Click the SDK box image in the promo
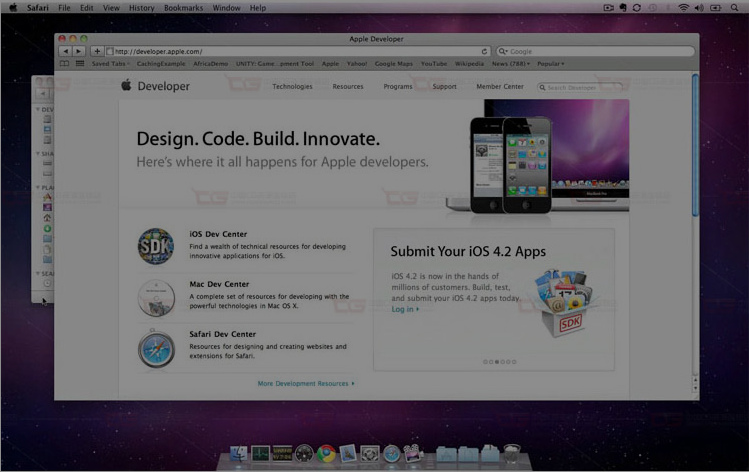 [562, 302]
